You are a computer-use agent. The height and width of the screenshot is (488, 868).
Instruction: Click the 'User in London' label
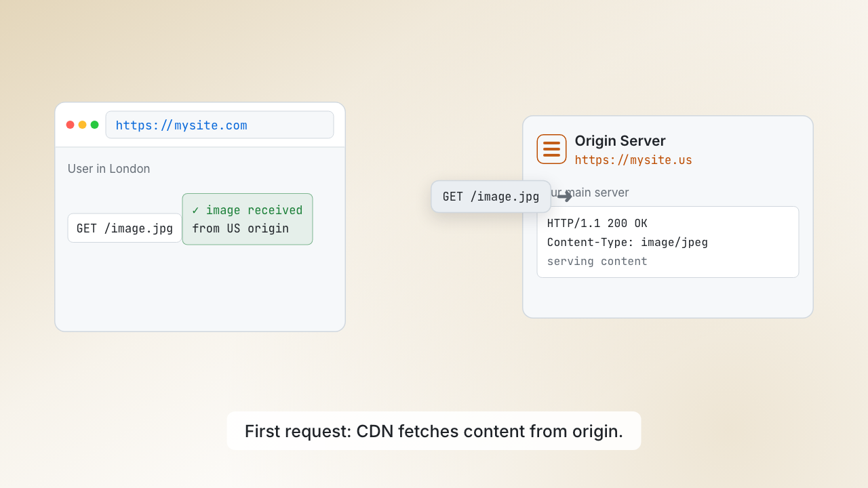click(x=109, y=169)
